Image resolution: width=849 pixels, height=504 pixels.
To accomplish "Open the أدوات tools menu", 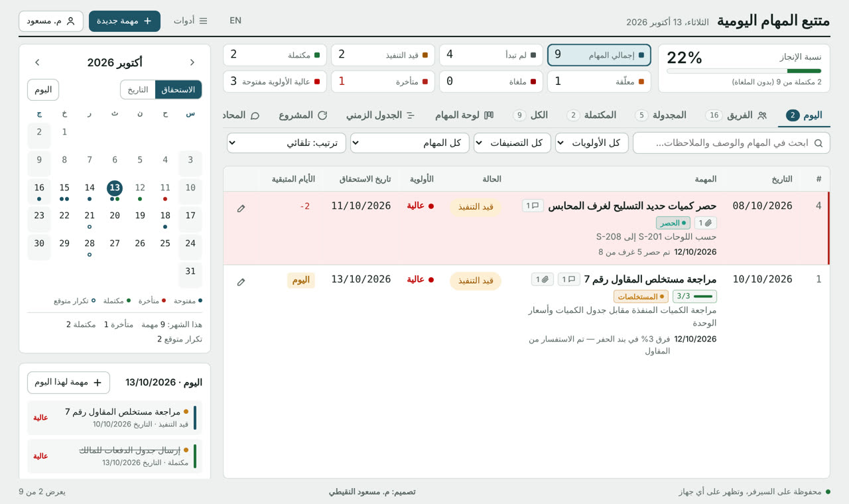I will (190, 21).
